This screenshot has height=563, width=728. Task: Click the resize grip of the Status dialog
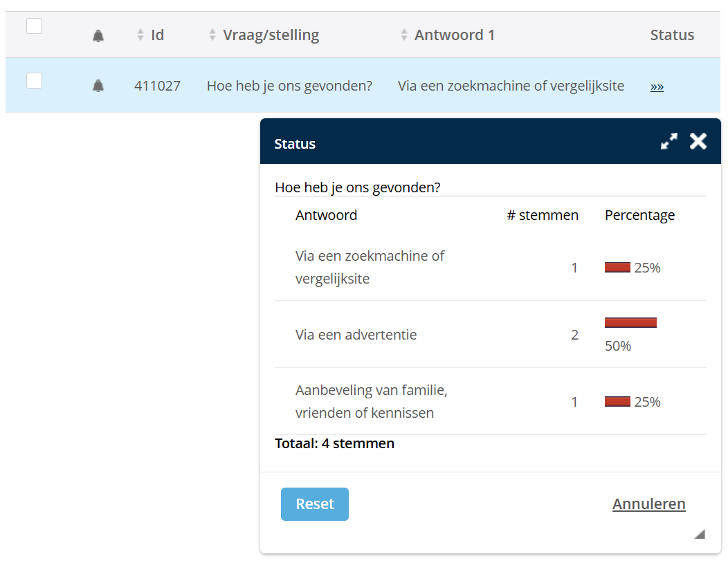pyautogui.click(x=700, y=534)
